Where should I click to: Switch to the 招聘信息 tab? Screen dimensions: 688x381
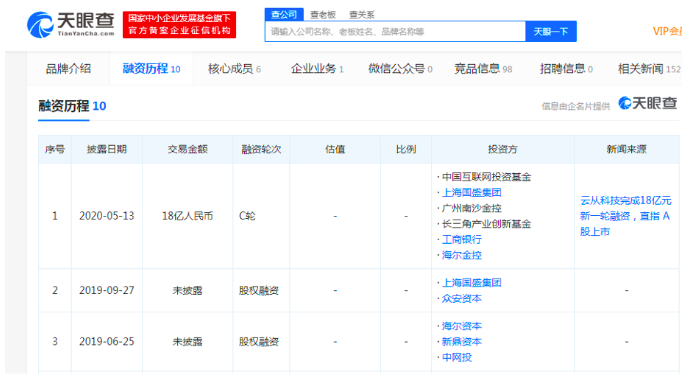click(566, 69)
